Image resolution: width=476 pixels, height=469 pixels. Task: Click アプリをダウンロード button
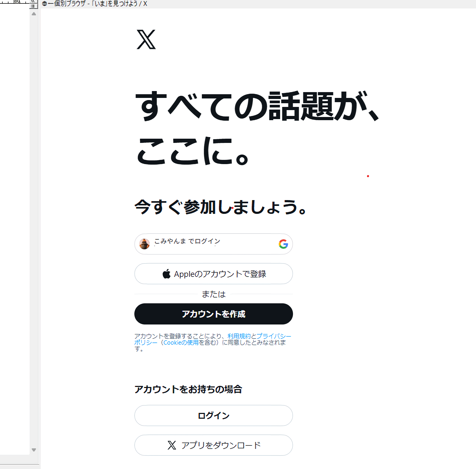point(213,445)
